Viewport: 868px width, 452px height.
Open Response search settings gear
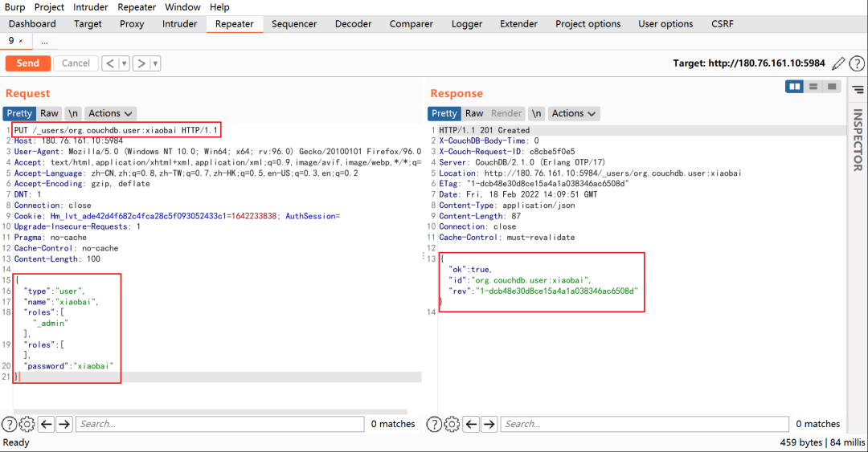[x=452, y=425]
